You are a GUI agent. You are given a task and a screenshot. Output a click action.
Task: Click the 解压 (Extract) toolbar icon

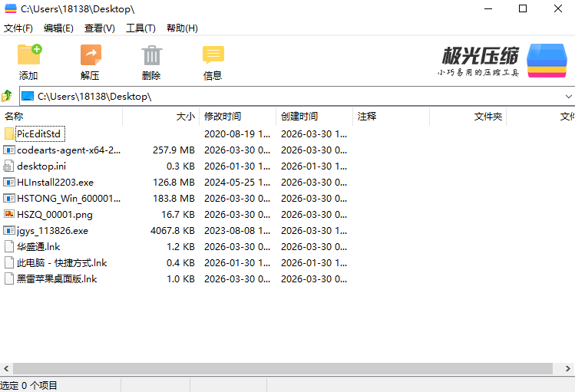pos(91,54)
